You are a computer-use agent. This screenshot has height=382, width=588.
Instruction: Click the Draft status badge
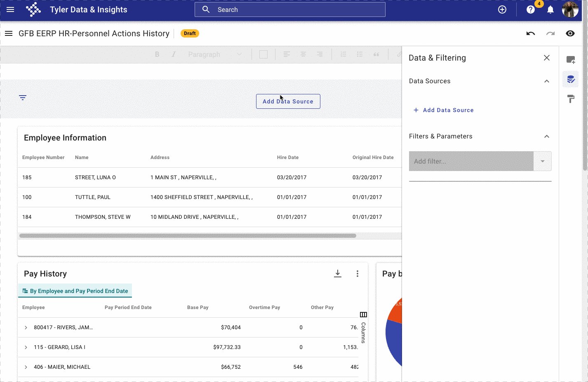coord(190,33)
